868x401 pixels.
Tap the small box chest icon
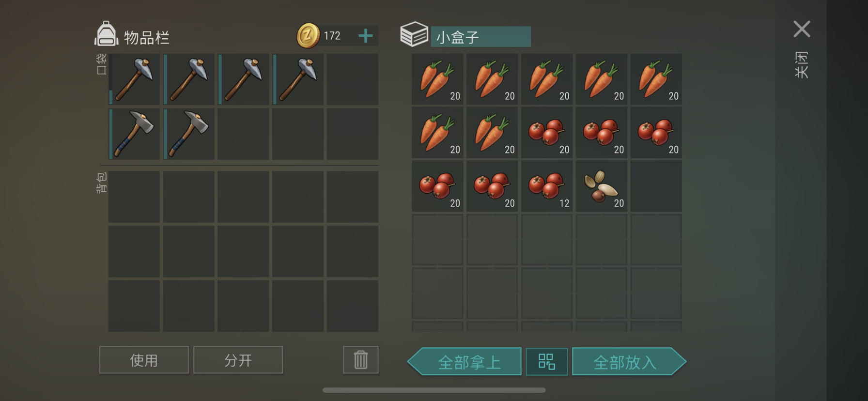[414, 34]
